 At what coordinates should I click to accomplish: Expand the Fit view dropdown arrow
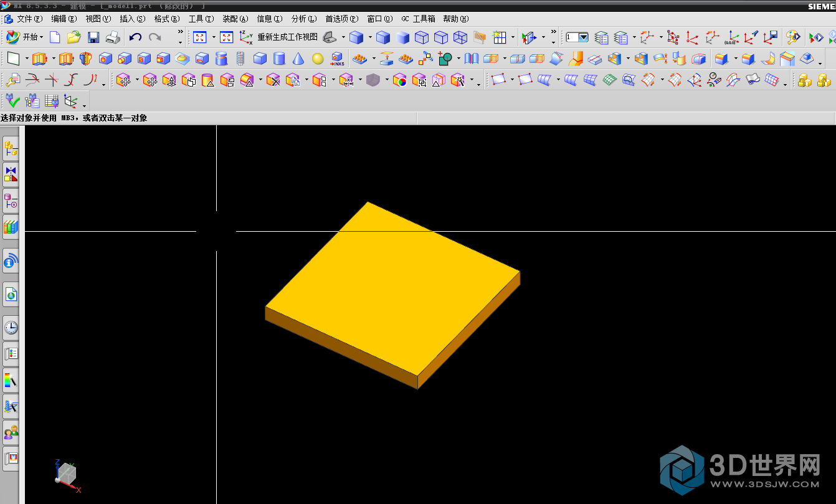(x=213, y=37)
